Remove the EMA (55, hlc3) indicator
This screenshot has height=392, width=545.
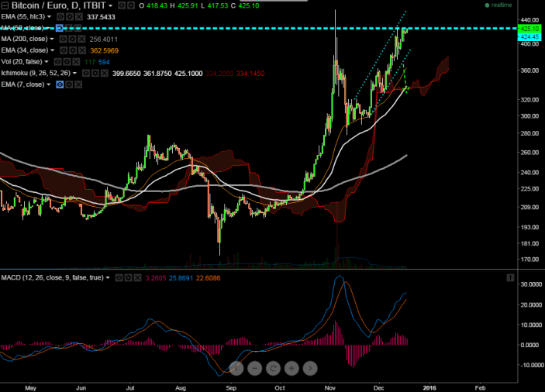tap(79, 17)
